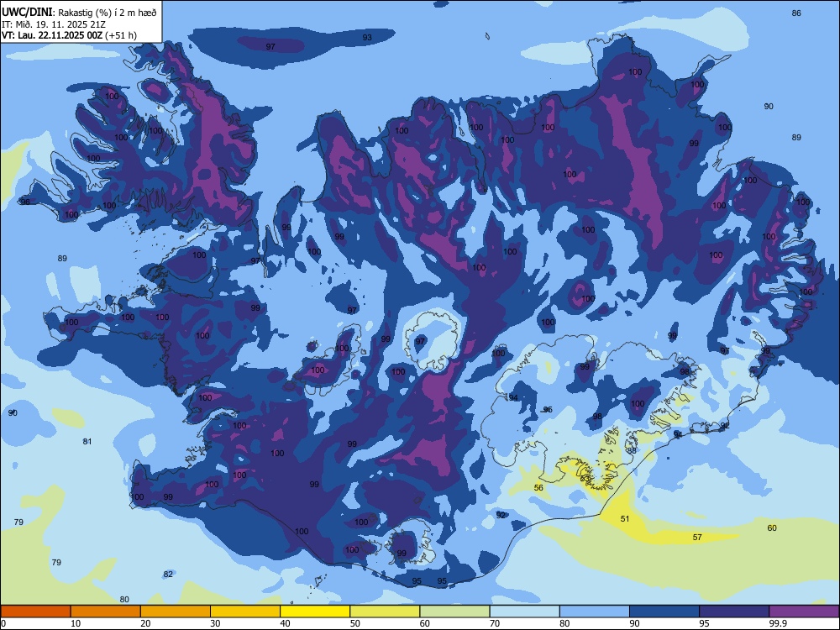840x630 pixels.
Task: Click the humidity value 86 in the corner
Action: [x=796, y=13]
